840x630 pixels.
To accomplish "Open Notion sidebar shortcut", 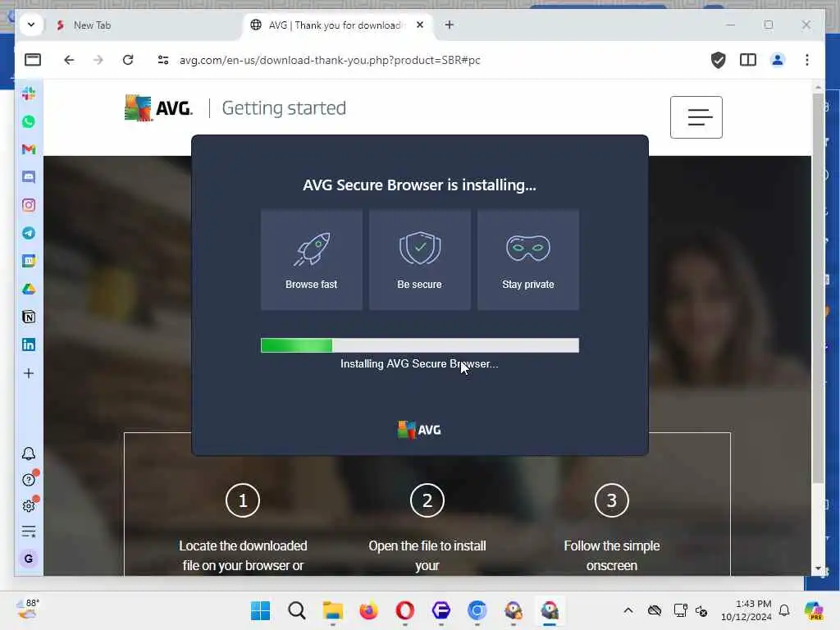I will (x=29, y=317).
